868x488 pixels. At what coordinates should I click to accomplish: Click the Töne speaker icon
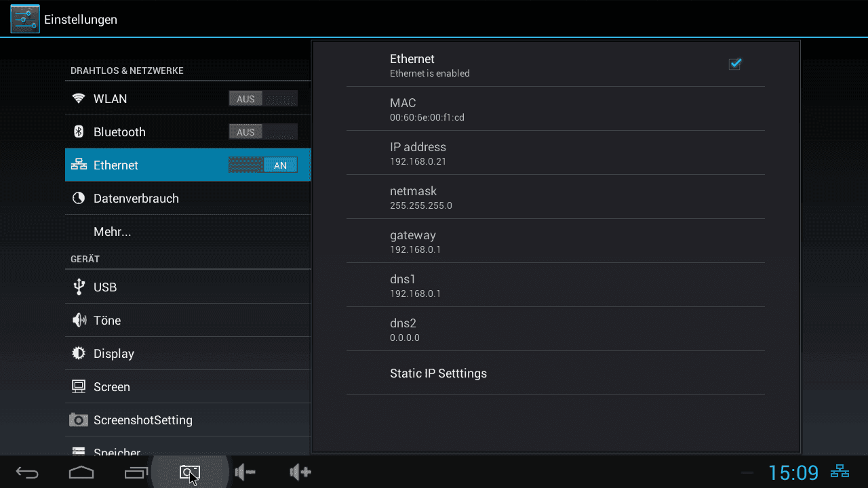pos(79,320)
